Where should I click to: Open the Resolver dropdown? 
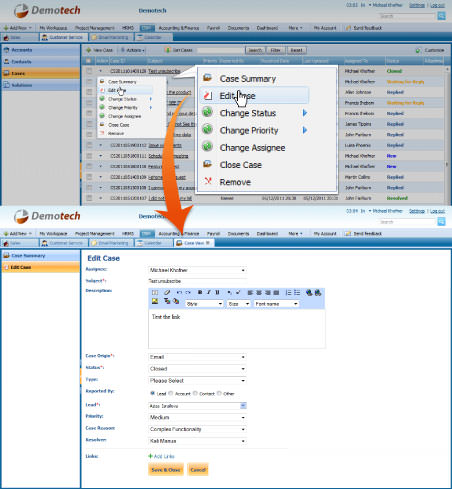tap(197, 441)
